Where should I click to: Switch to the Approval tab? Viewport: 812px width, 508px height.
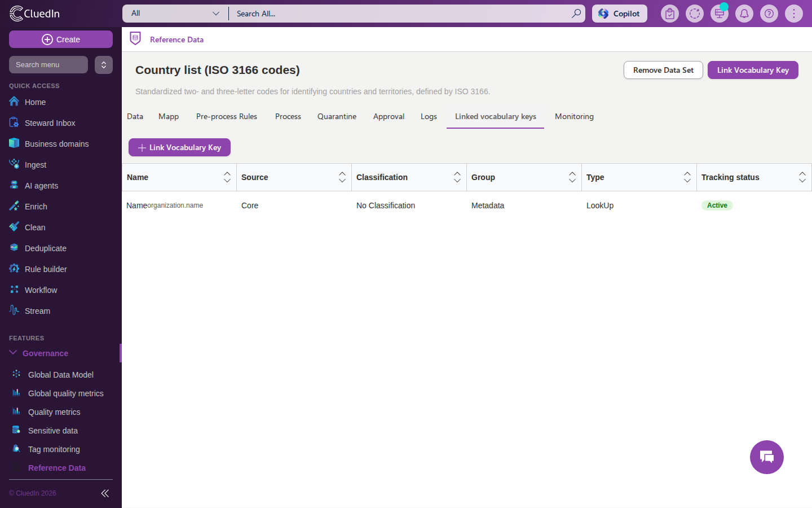pyautogui.click(x=389, y=116)
